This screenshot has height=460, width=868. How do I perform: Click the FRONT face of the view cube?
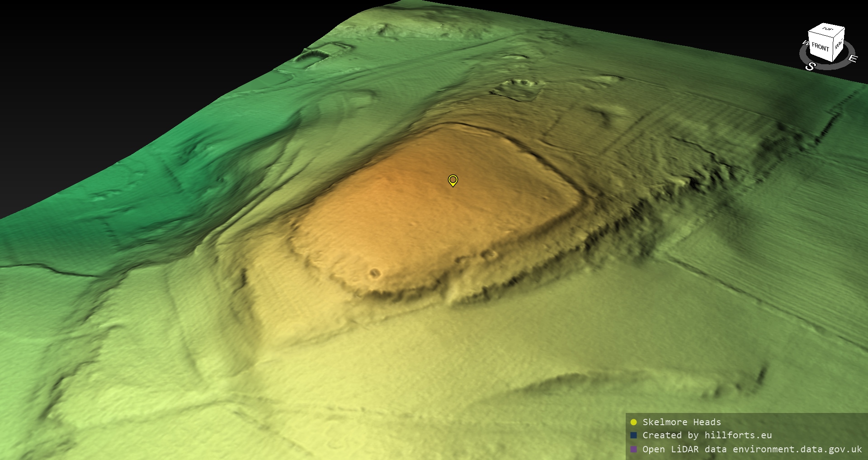820,47
